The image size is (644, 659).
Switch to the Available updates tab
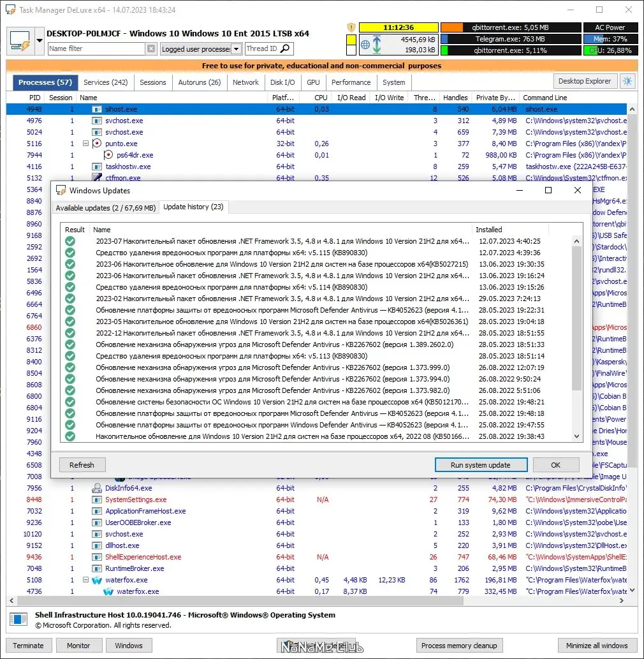[106, 207]
